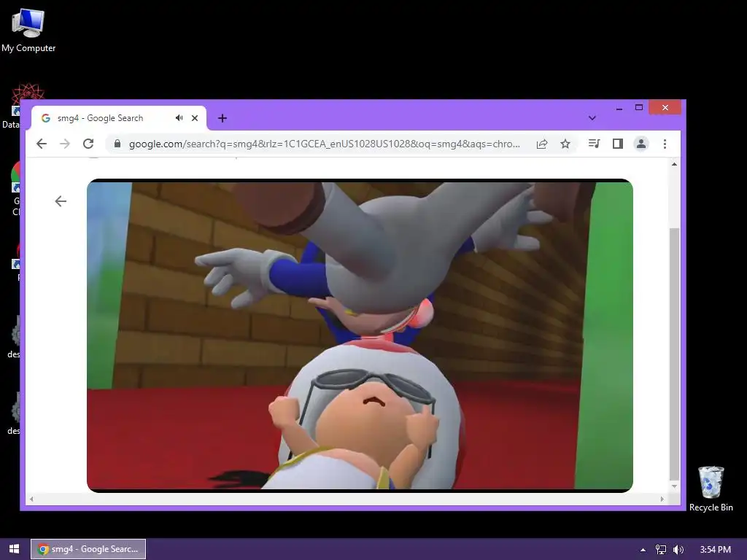Bookmark this tab with the star icon
The width and height of the screenshot is (747, 560).
565,144
